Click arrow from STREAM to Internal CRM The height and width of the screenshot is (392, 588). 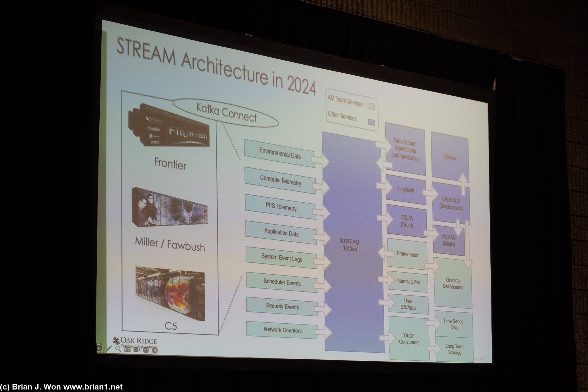(386, 279)
